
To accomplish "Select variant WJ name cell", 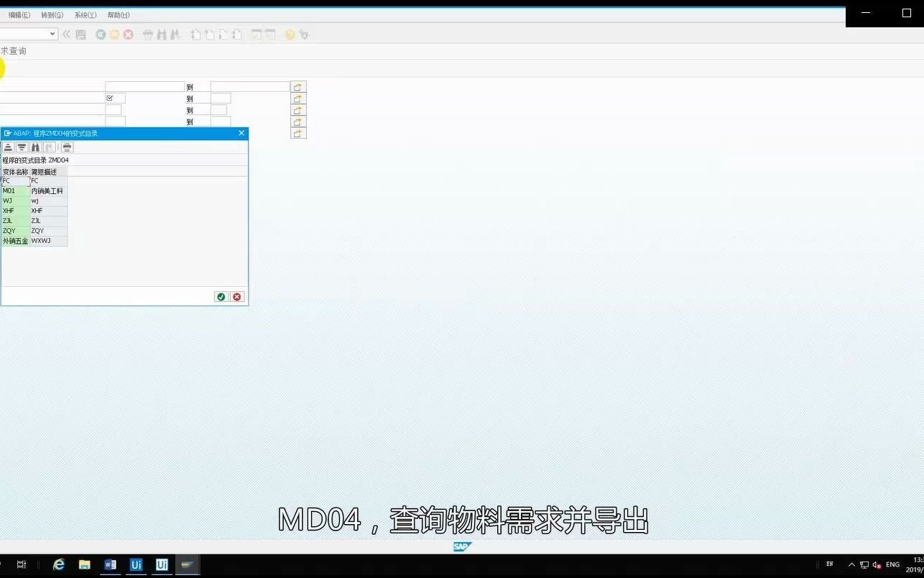I will tap(15, 201).
